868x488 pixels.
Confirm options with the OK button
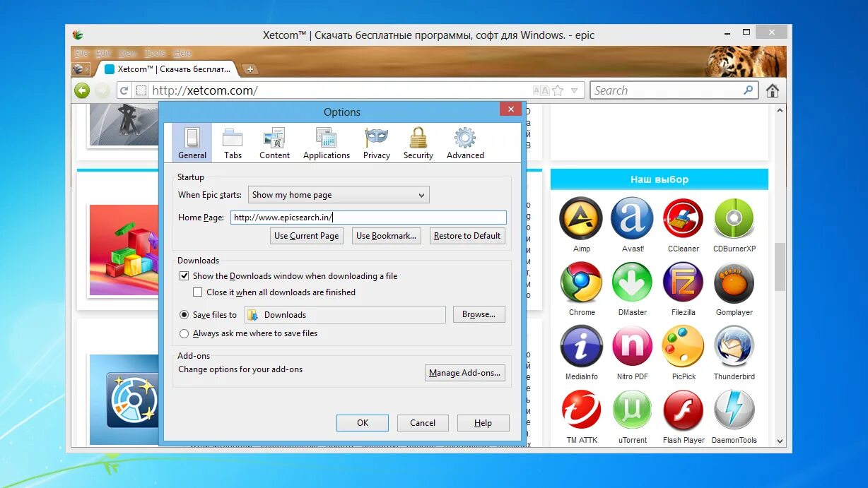363,423
